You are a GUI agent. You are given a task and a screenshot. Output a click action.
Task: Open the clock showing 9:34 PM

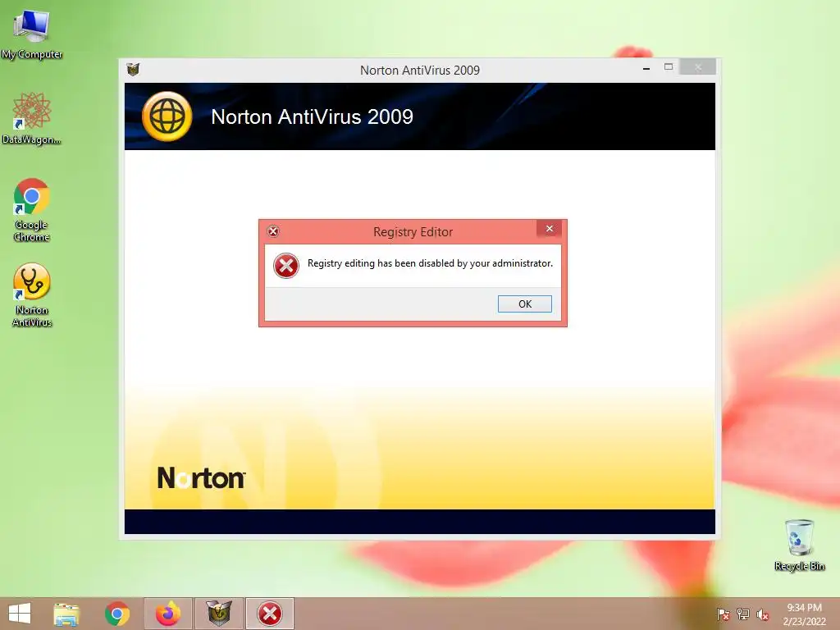click(x=804, y=614)
